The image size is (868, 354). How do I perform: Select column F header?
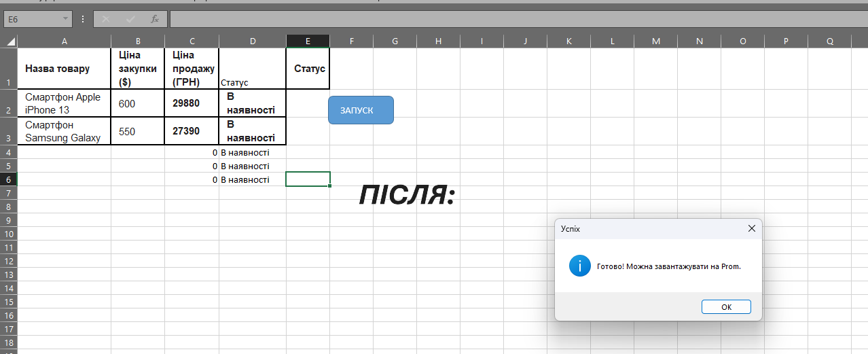pos(352,41)
